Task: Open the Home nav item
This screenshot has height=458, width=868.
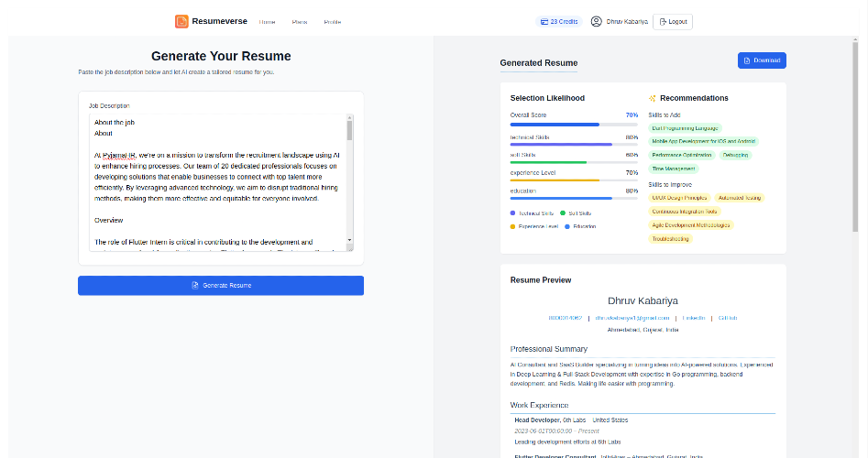Action: [x=267, y=22]
